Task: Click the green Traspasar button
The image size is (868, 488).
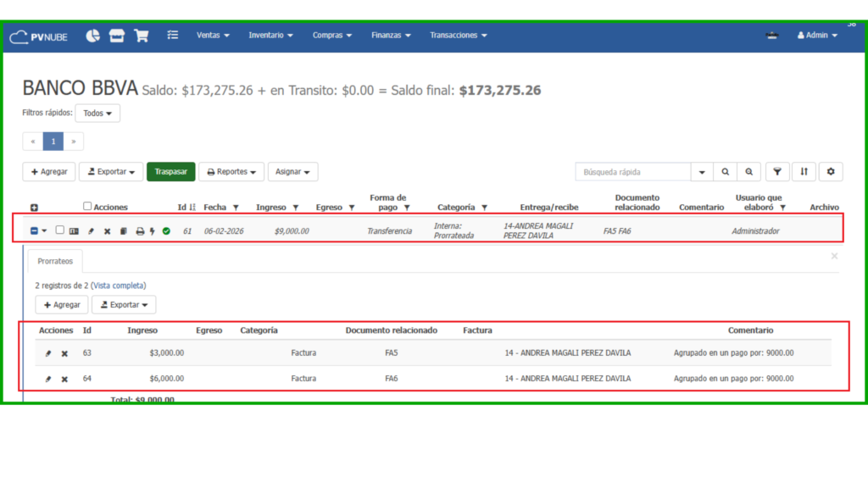Action: [x=171, y=171]
